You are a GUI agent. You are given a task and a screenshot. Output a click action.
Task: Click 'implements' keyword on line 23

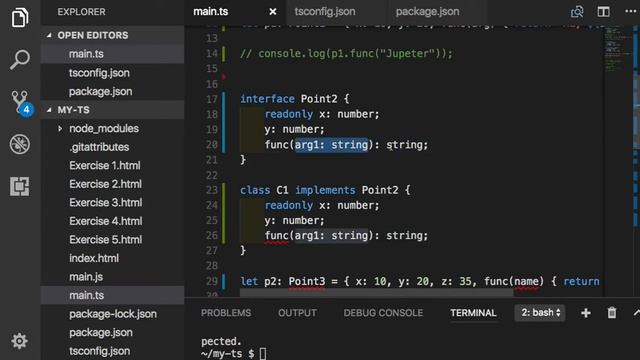coord(325,190)
